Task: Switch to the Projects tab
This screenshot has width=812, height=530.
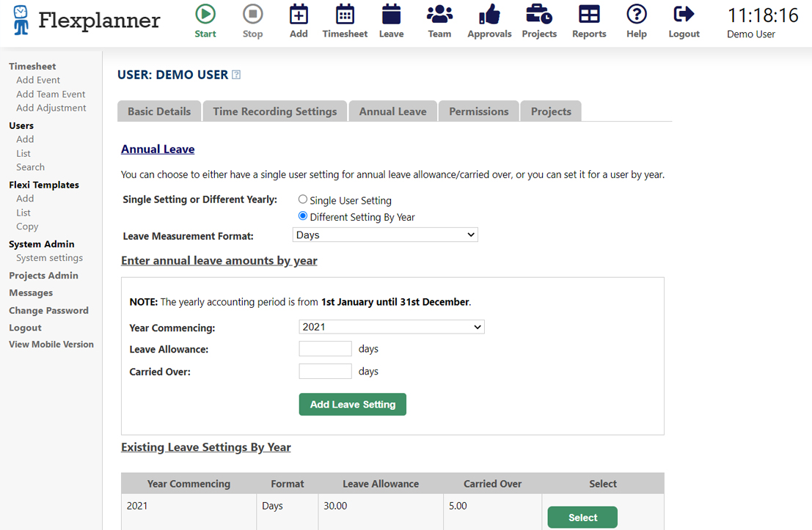Action: [x=550, y=111]
